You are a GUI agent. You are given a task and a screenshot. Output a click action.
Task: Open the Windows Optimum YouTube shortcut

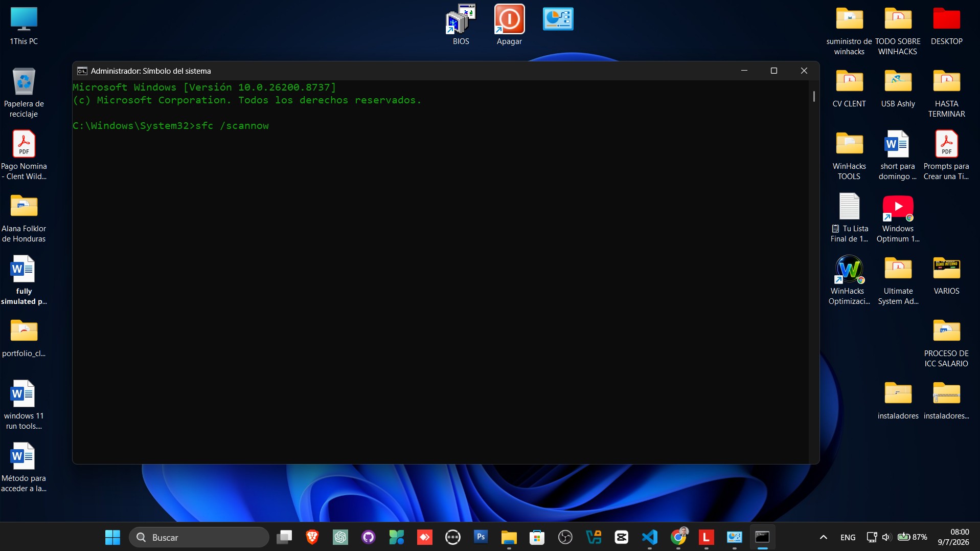(x=898, y=217)
